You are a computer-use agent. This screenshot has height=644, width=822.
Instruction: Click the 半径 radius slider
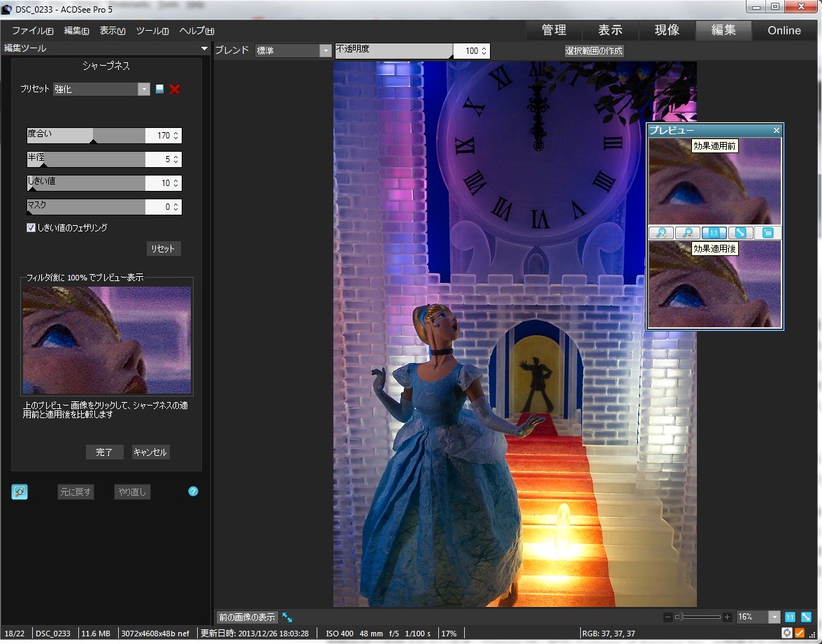(86, 159)
